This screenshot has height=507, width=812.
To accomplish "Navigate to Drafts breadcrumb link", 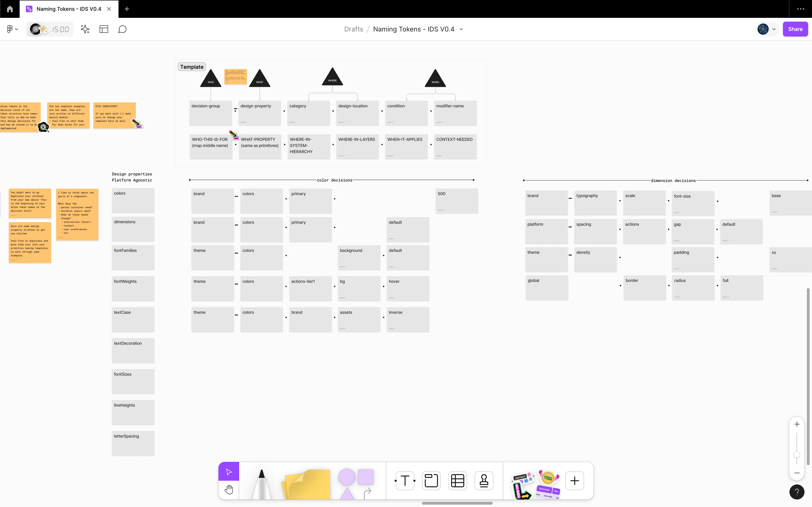I will 353,29.
